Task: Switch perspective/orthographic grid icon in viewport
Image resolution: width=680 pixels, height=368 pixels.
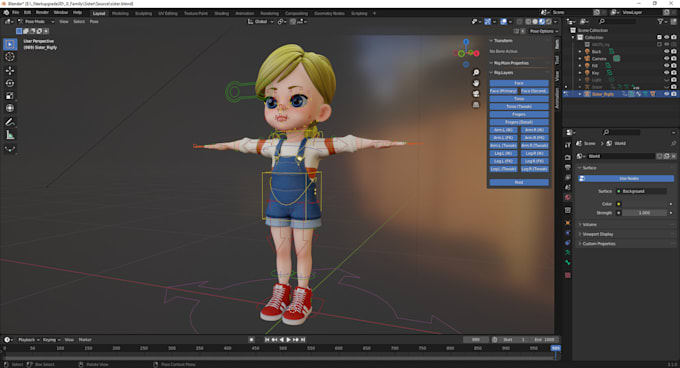Action: pos(476,105)
